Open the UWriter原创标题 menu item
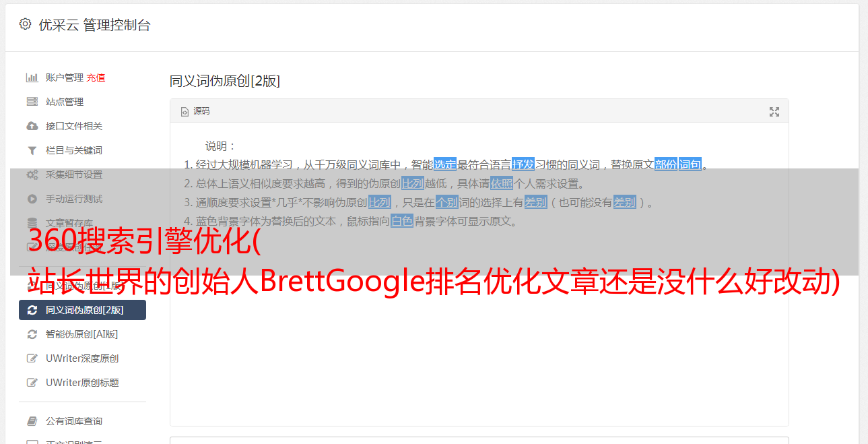 pyautogui.click(x=82, y=383)
